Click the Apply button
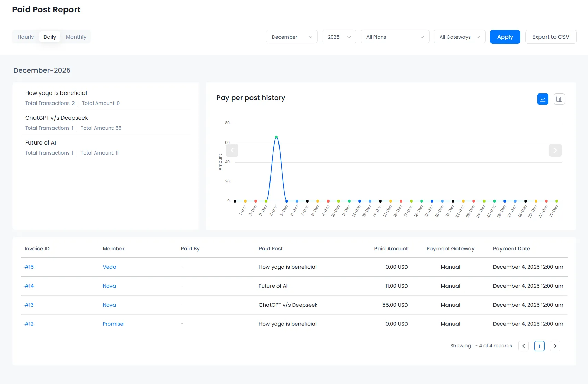Screen dimensions: 588x384 point(505,37)
